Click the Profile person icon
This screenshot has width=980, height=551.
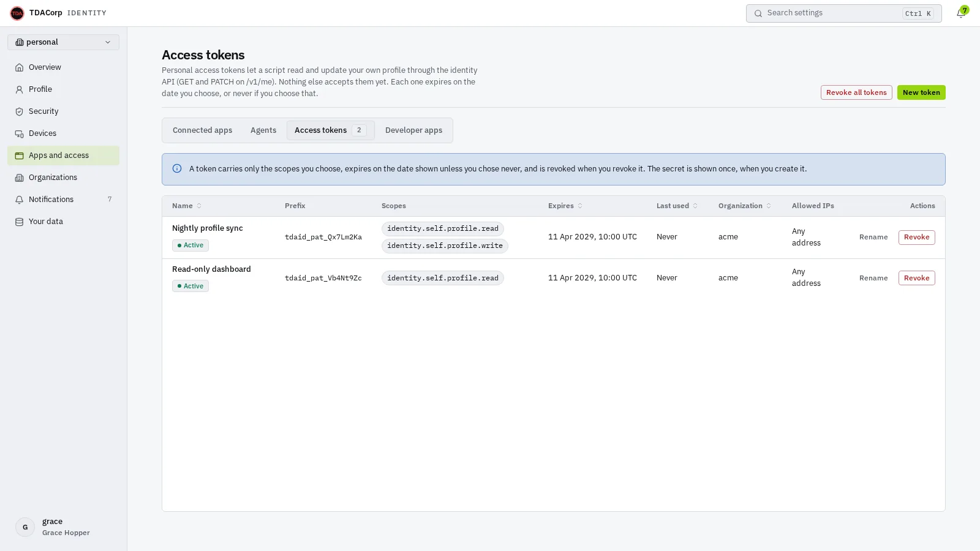20,89
